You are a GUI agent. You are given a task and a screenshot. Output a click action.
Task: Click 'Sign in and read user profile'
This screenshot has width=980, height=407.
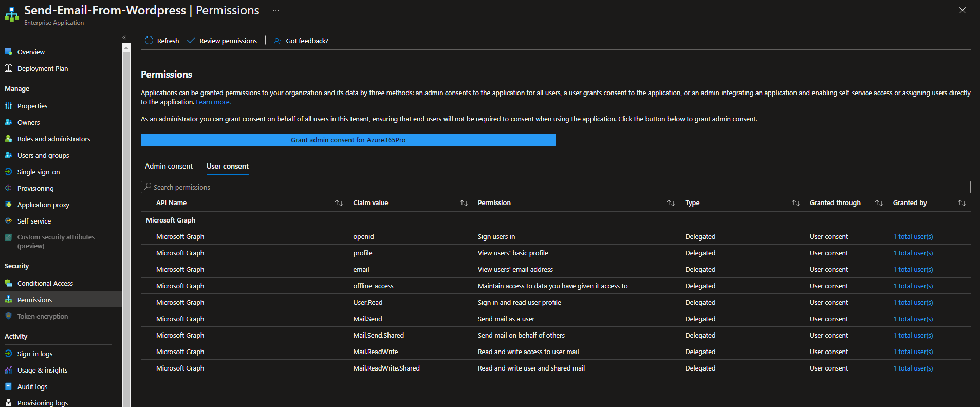click(520, 302)
